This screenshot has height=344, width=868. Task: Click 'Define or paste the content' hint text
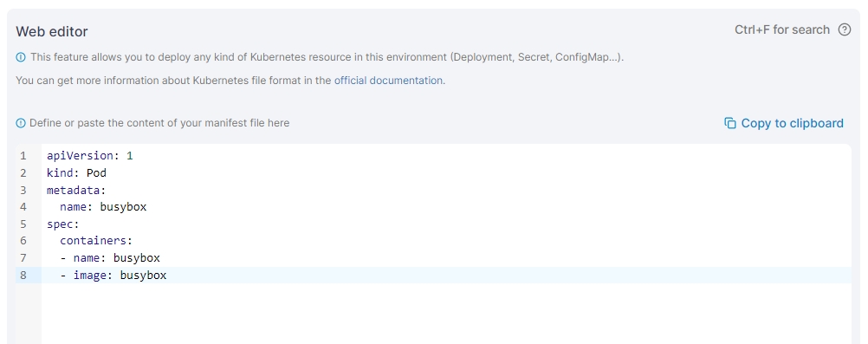[159, 123]
